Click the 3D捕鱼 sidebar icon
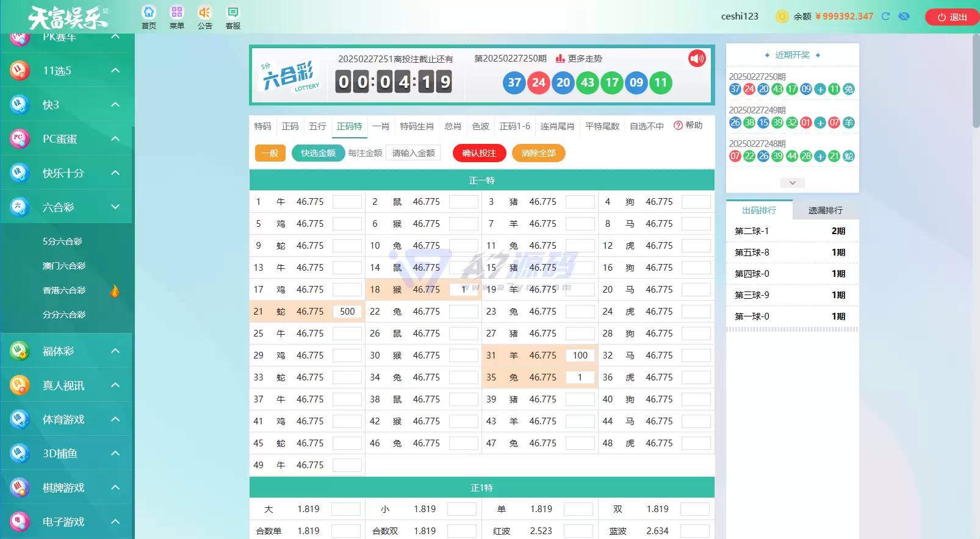 [20, 454]
